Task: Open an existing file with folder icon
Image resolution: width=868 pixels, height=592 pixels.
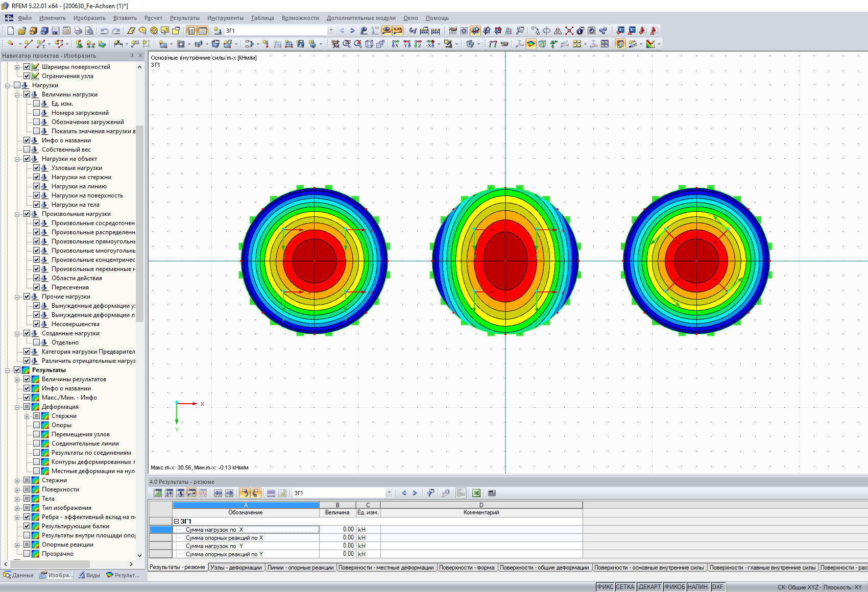Action: [21, 31]
